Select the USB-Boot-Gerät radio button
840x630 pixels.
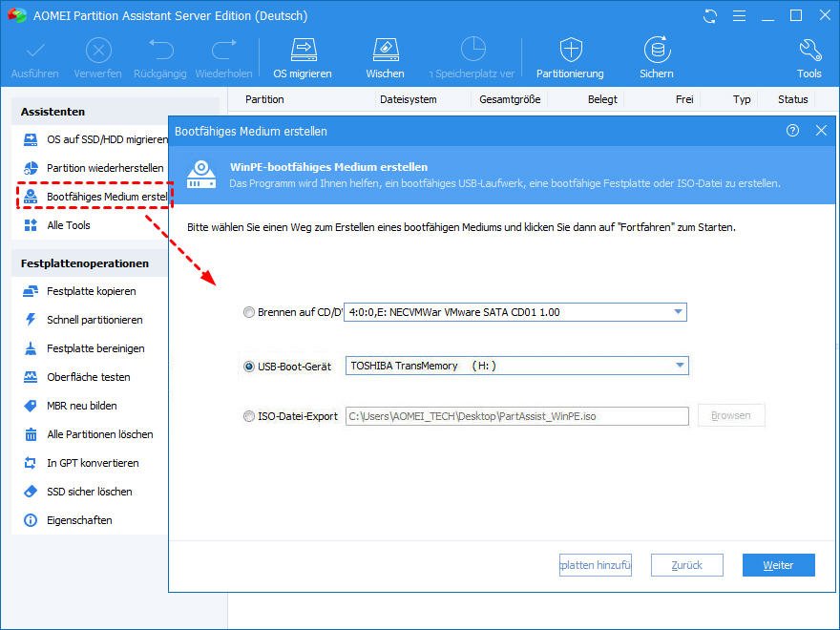point(248,367)
